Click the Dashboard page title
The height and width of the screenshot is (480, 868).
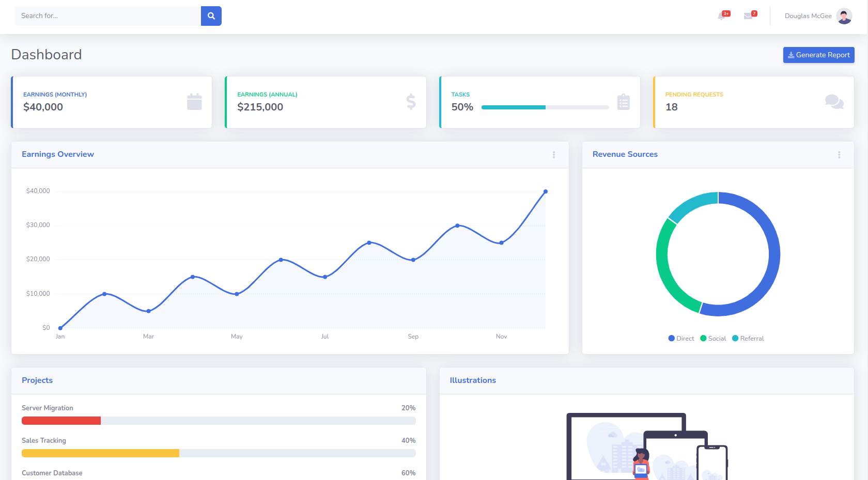click(47, 55)
